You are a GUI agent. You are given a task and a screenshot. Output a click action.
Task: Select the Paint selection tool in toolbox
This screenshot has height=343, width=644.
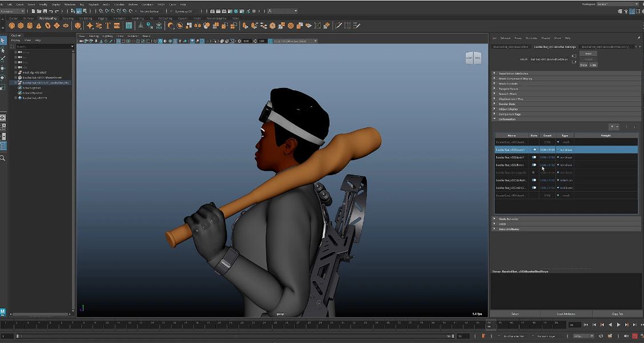(3, 59)
